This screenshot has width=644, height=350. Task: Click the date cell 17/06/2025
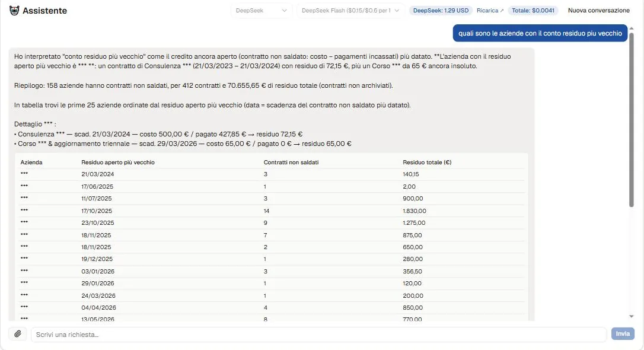click(x=97, y=186)
